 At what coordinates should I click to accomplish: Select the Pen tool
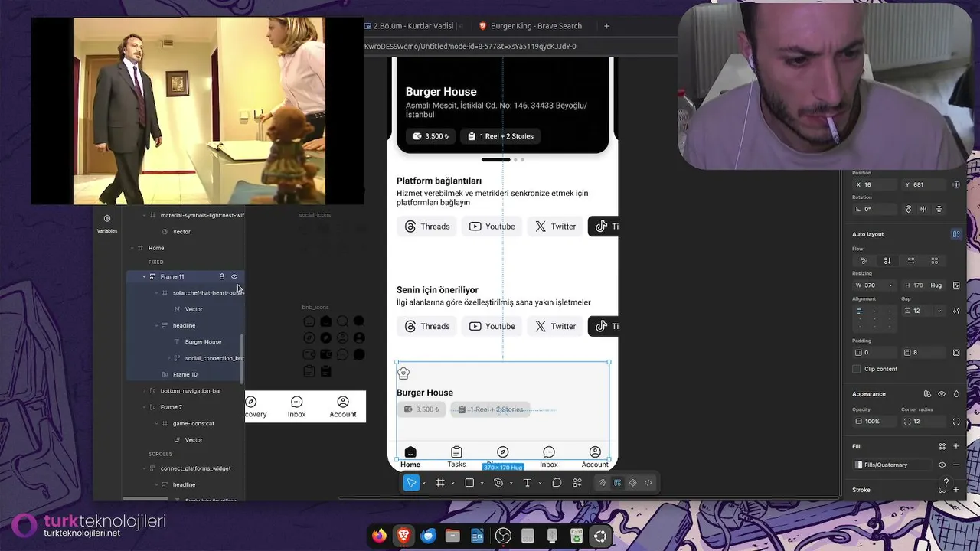[498, 483]
